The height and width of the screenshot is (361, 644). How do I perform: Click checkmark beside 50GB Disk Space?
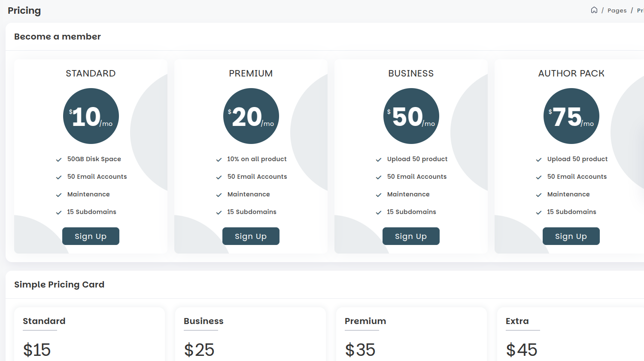59,160
